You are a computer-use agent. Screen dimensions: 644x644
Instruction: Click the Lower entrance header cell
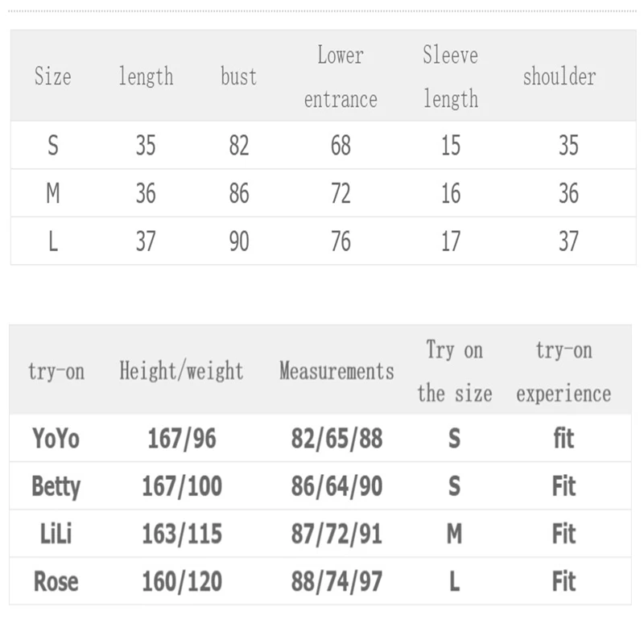[341, 77]
